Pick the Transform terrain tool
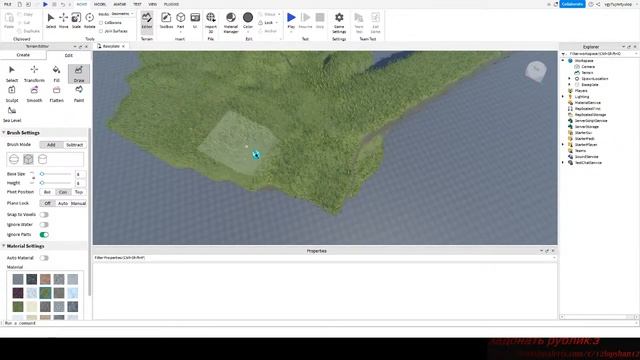Viewport: 640px width, 360px height. 34,73
